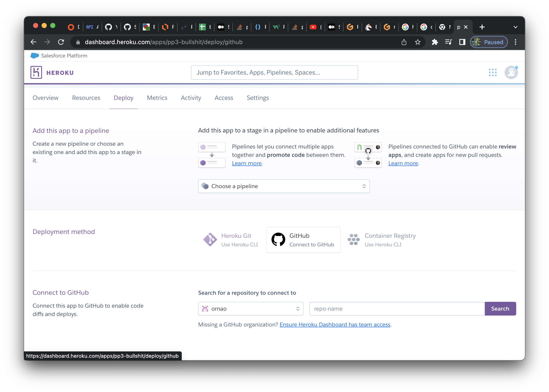Viewport: 549px width, 392px height.
Task: Expand the browser tab list chevron
Action: pos(515,27)
